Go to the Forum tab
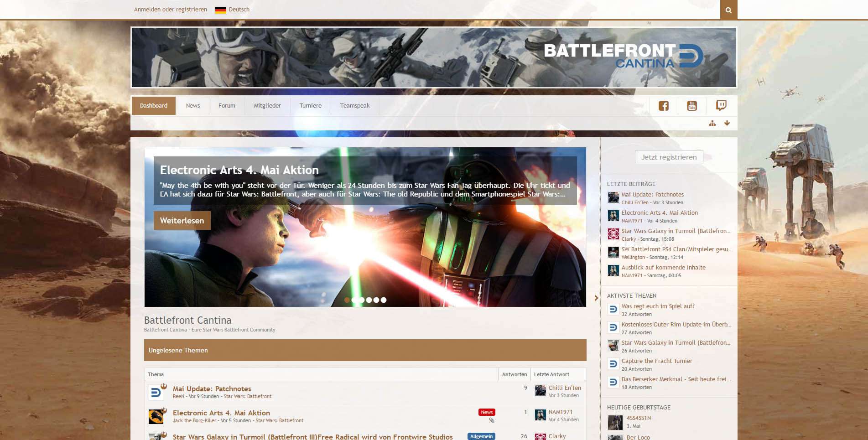The height and width of the screenshot is (440, 868). coord(227,106)
